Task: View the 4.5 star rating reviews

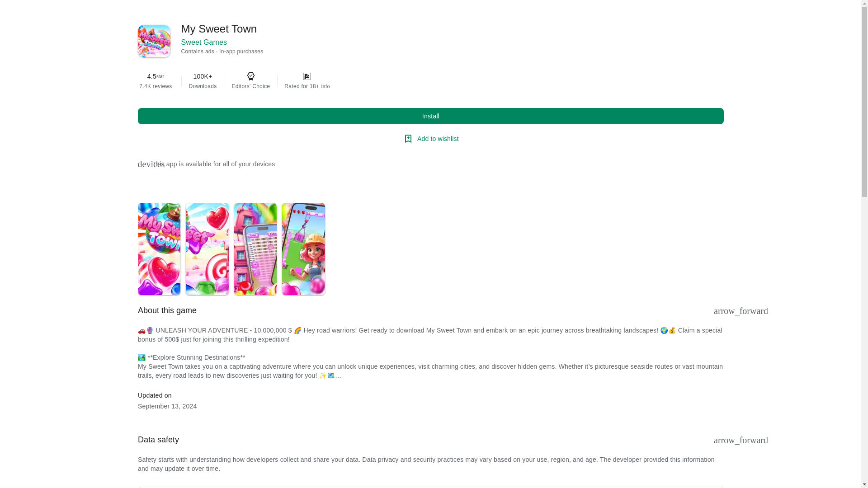Action: [x=156, y=81]
